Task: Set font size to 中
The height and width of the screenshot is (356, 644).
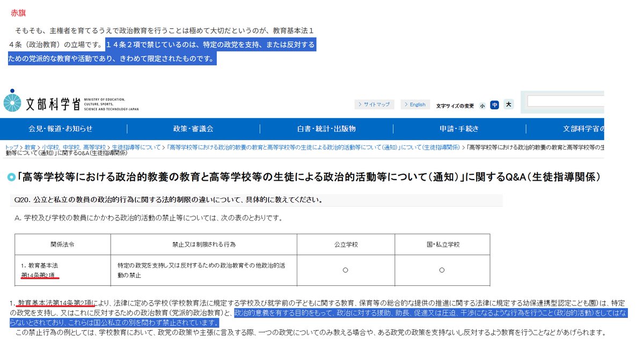Action: [x=494, y=105]
